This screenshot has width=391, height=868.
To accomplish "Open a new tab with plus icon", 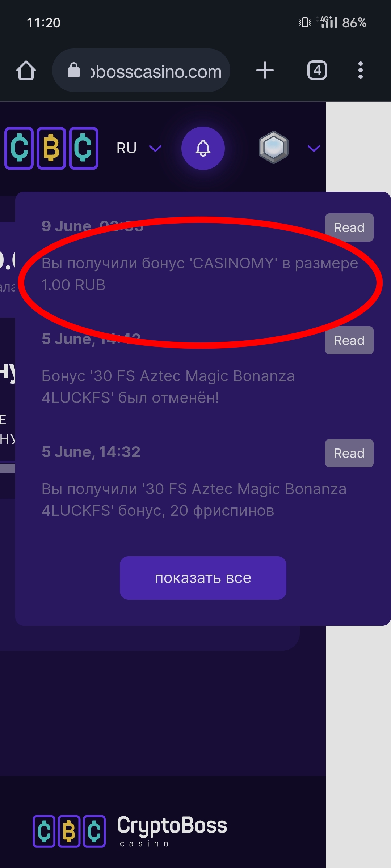I will (265, 70).
